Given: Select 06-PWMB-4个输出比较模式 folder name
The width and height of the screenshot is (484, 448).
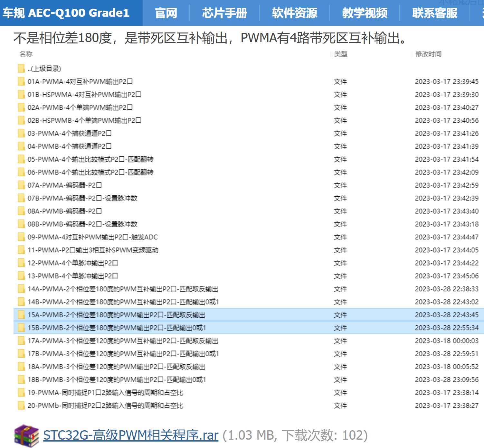Looking at the screenshot, I should pyautogui.click(x=90, y=172).
